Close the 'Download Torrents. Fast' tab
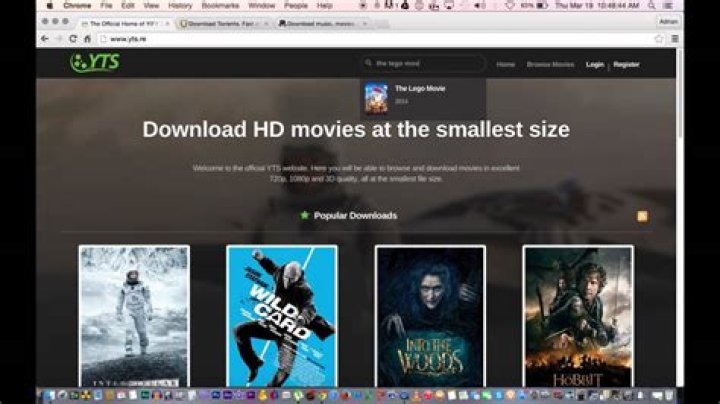The image size is (720, 404). tap(266, 23)
